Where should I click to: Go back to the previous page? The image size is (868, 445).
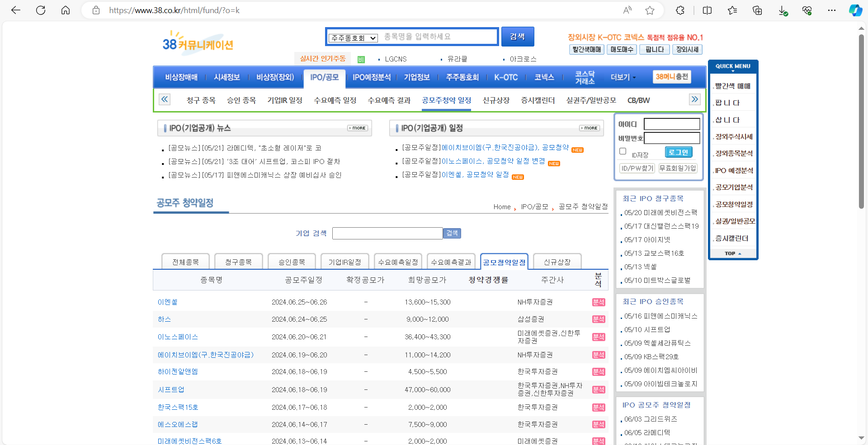pos(16,10)
